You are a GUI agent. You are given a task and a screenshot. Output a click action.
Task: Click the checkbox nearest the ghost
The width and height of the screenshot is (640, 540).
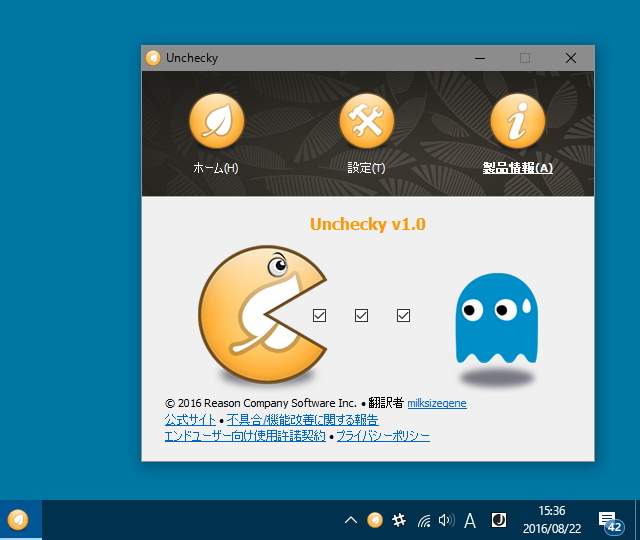[x=403, y=315]
